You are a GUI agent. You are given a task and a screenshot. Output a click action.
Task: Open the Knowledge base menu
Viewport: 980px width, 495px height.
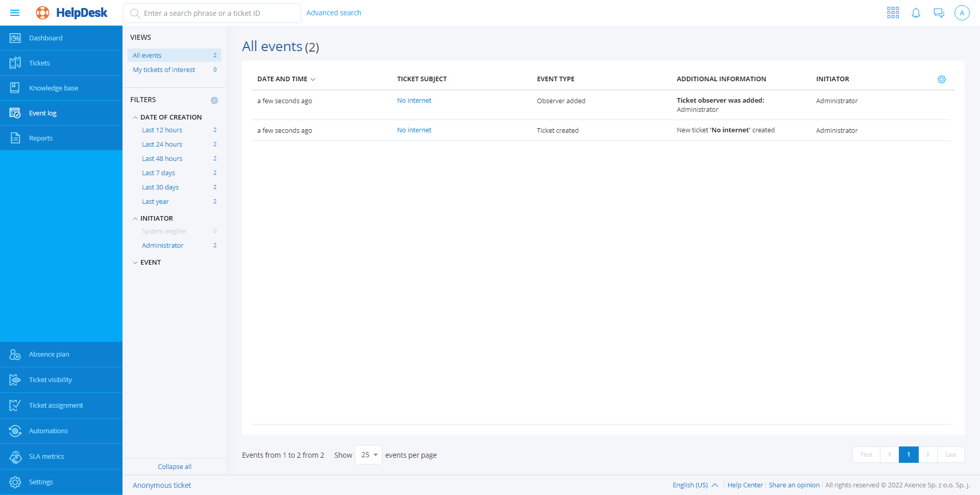coord(54,88)
